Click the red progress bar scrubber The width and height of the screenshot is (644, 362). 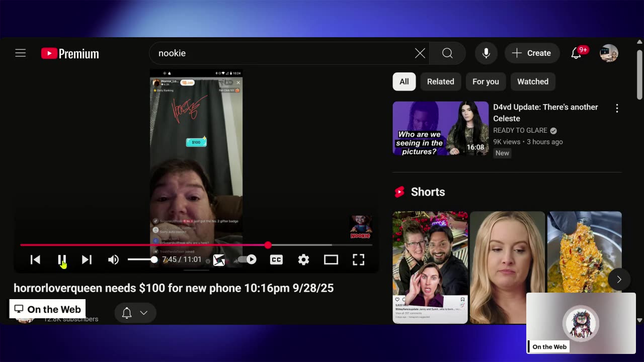tap(268, 245)
